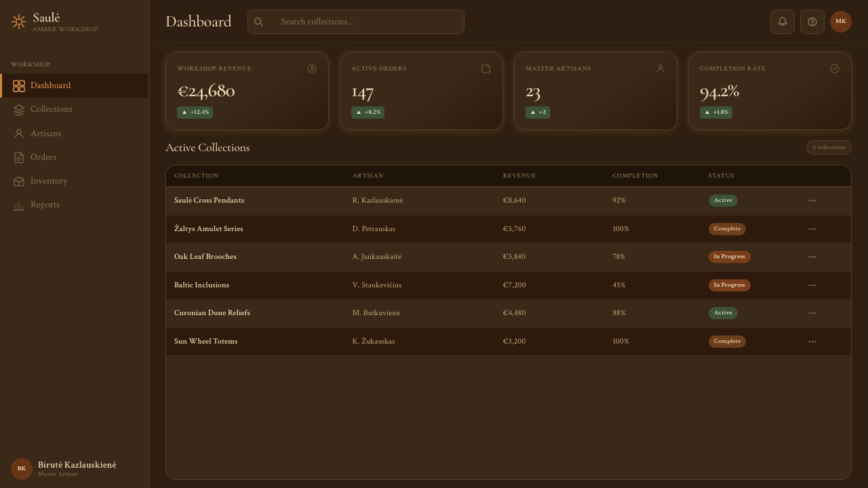Click the search magnifier icon
The height and width of the screenshot is (488, 868).
tap(258, 22)
